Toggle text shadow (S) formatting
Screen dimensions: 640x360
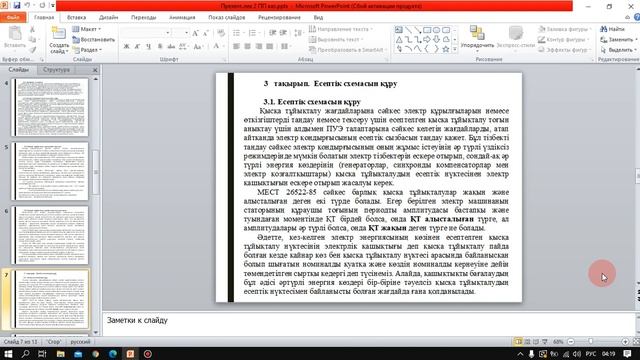[160, 47]
